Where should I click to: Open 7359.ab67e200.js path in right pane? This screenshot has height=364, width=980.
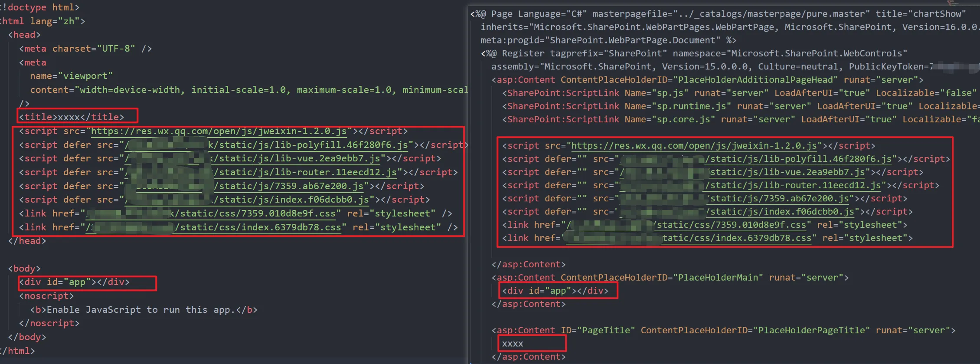(x=734, y=198)
